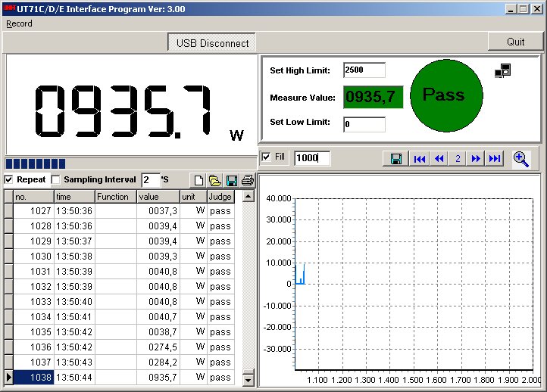The image size is (547, 392).
Task: Jump to the first chart page
Action: coord(419,158)
